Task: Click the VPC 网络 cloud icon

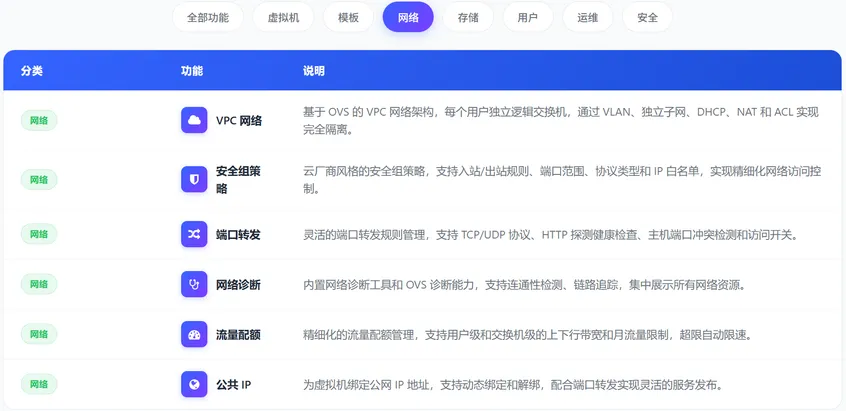Action: (194, 120)
